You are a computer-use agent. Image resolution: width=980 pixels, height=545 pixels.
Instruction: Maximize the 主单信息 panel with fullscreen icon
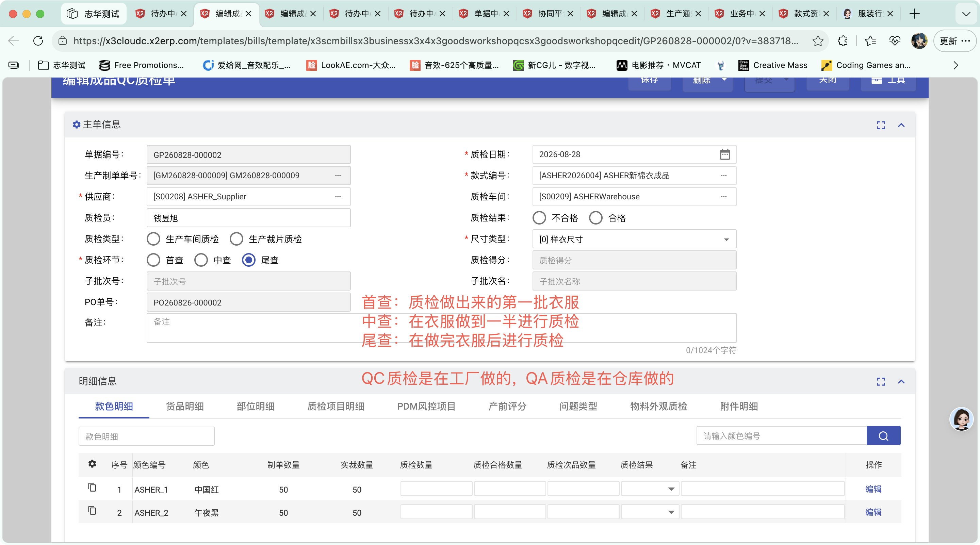pos(881,125)
